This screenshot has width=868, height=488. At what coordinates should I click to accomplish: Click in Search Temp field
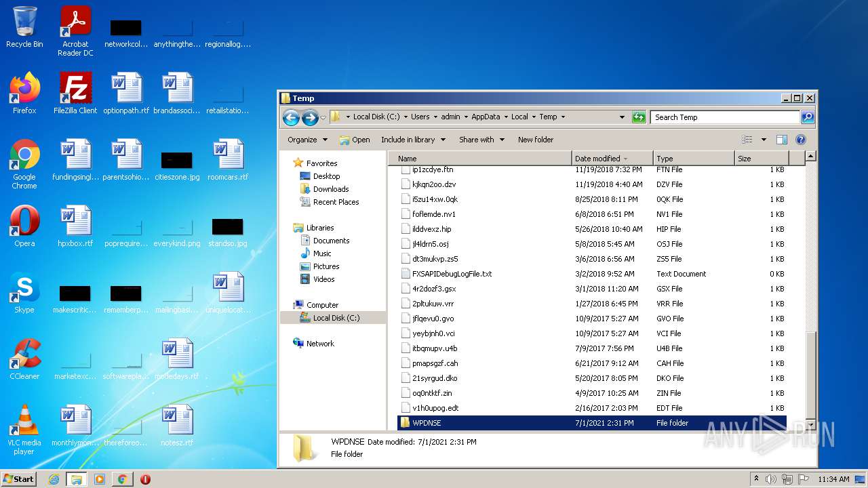pyautogui.click(x=726, y=117)
